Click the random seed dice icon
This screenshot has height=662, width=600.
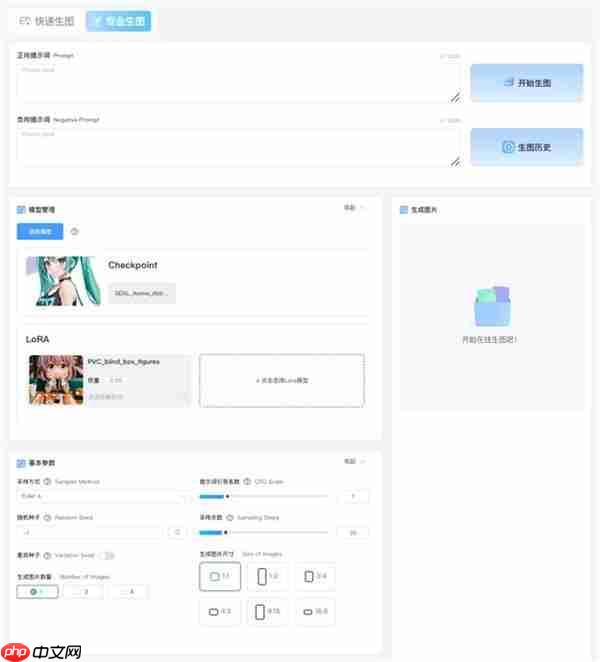tap(178, 532)
